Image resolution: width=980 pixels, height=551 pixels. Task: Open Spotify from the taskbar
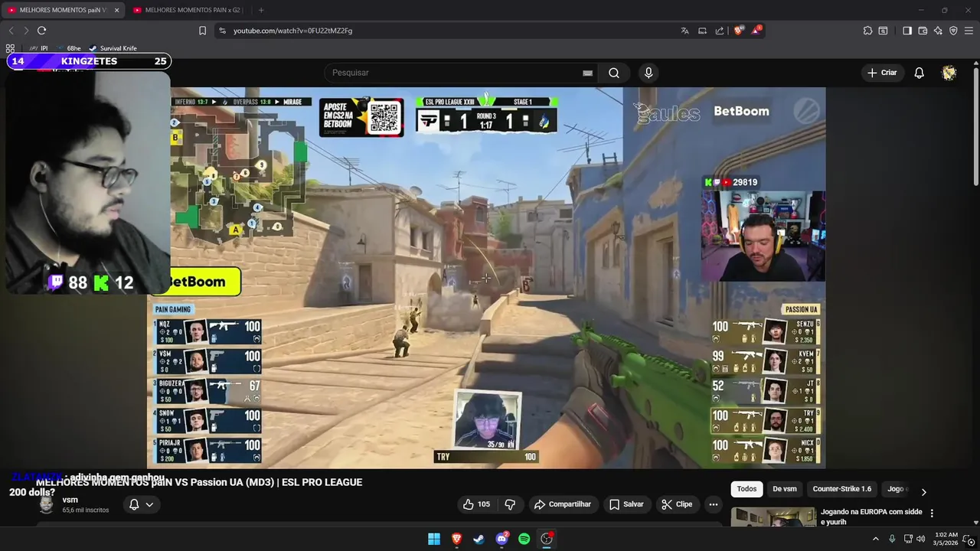pyautogui.click(x=524, y=539)
